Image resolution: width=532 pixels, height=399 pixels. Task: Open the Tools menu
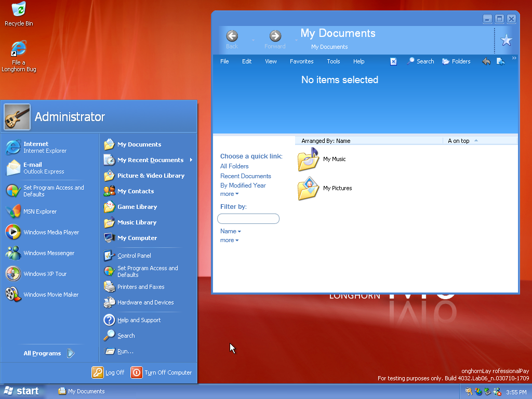coord(334,61)
